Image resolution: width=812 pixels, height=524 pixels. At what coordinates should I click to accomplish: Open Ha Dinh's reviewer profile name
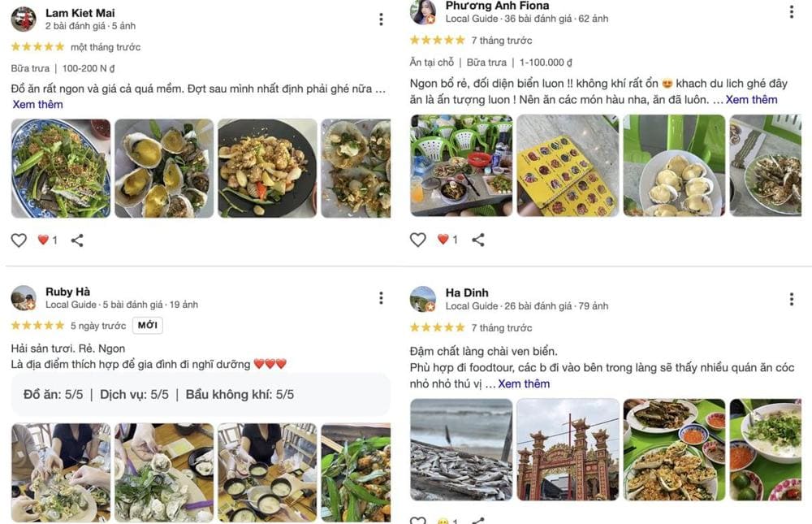467,292
